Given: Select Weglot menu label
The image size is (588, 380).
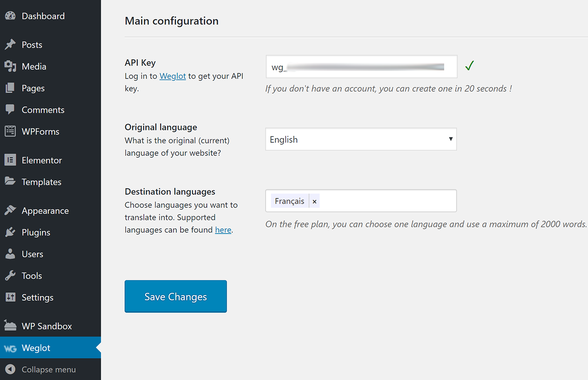Looking at the screenshot, I should (36, 348).
